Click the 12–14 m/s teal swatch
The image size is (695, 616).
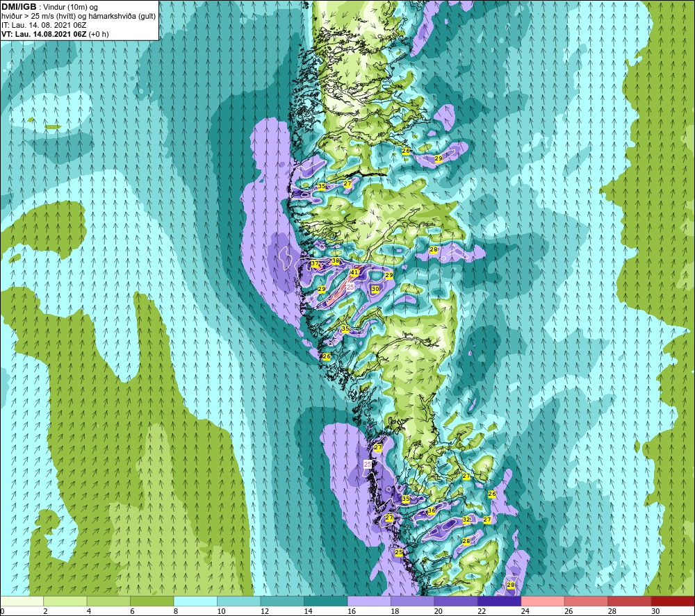coord(282,601)
